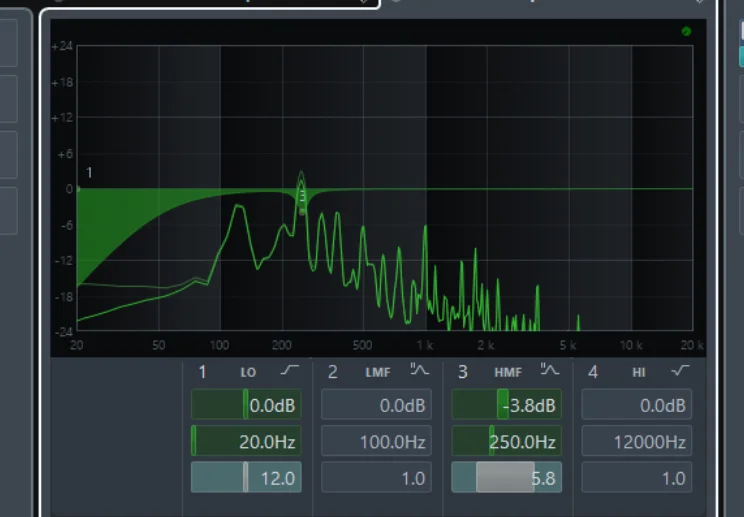
Task: Click band 3 Q slider 5.8
Action: tap(506, 477)
